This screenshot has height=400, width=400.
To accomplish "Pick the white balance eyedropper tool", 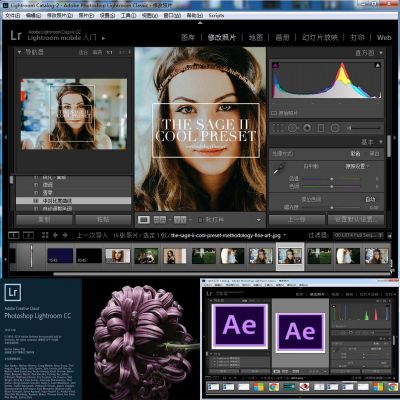I will tap(278, 168).
